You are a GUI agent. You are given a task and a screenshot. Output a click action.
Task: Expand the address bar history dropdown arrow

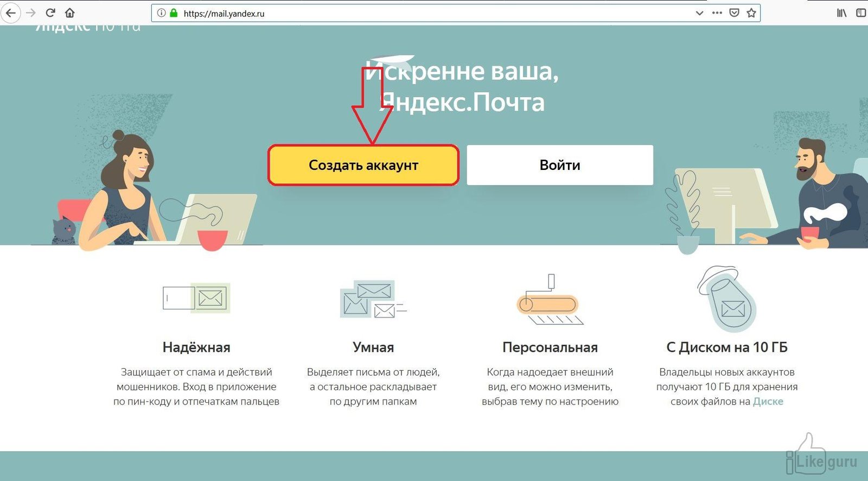click(699, 13)
